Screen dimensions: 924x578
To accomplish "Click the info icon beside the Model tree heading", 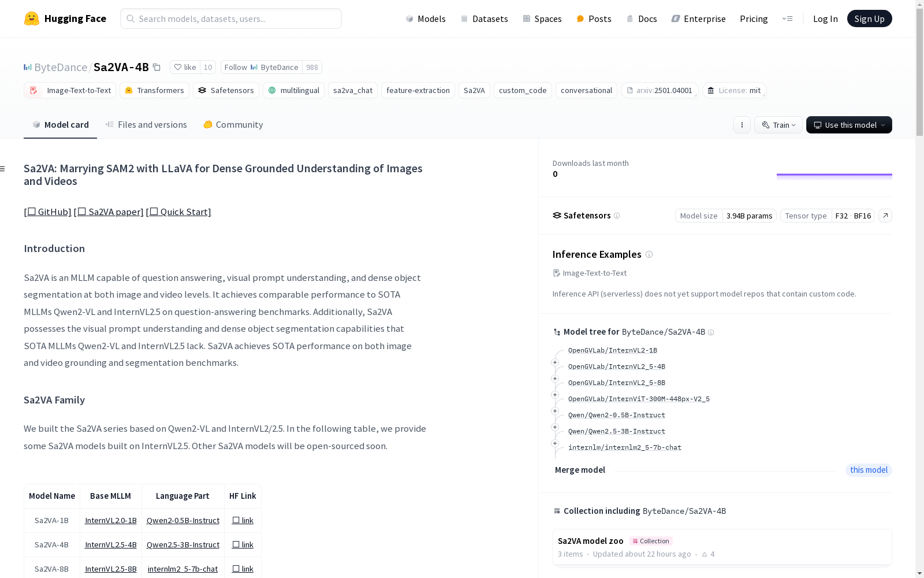I will tap(711, 332).
